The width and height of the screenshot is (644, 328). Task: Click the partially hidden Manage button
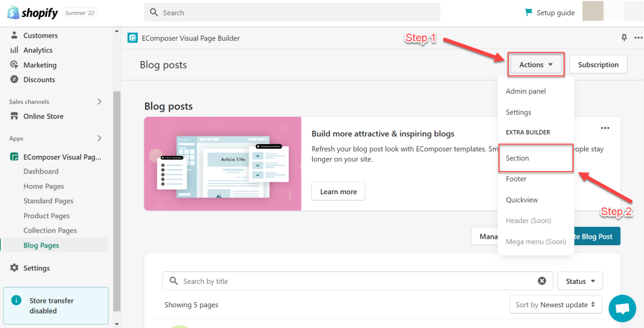click(x=485, y=236)
